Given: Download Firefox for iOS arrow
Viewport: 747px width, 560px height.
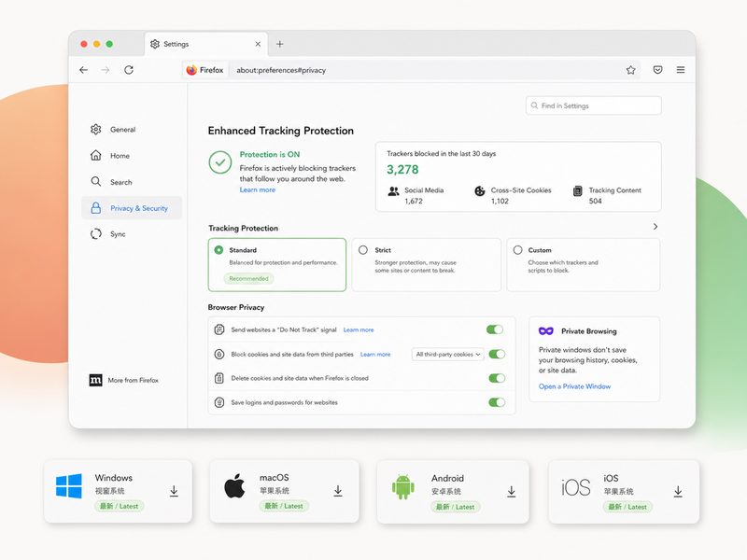Looking at the screenshot, I should click(x=678, y=492).
